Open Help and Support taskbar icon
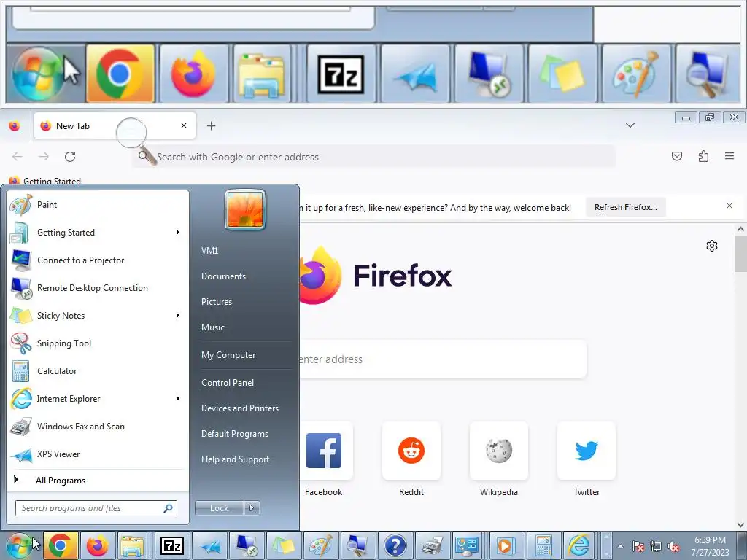Image resolution: width=747 pixels, height=560 pixels. tap(395, 545)
